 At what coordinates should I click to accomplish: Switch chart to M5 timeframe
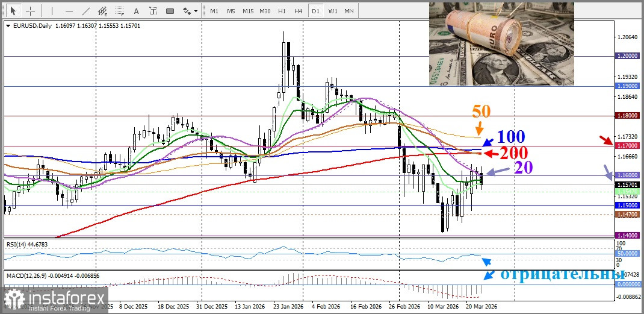[x=231, y=11]
